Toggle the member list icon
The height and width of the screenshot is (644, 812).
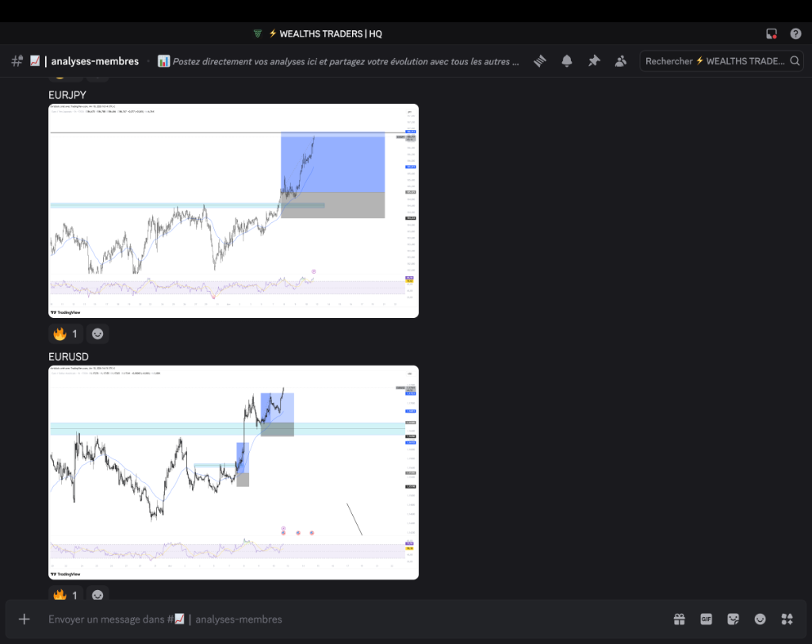coord(621,61)
